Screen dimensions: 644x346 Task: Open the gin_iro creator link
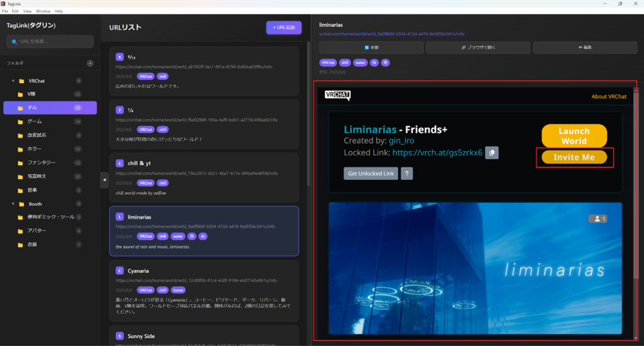401,140
